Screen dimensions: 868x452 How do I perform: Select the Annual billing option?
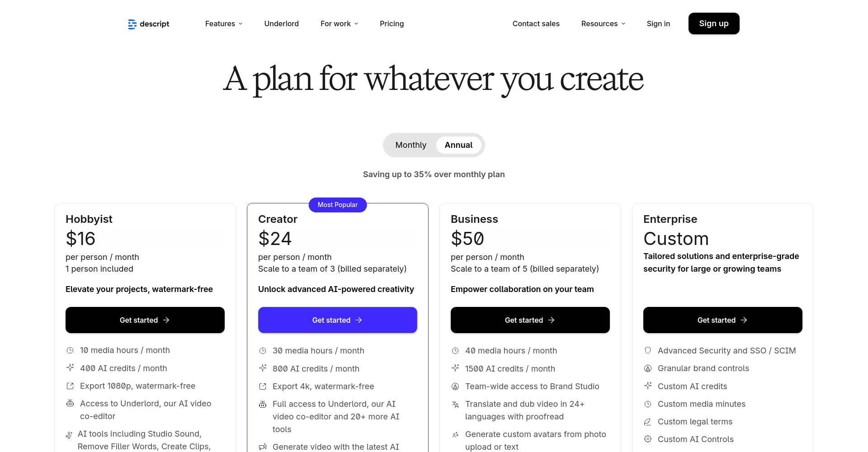point(458,145)
